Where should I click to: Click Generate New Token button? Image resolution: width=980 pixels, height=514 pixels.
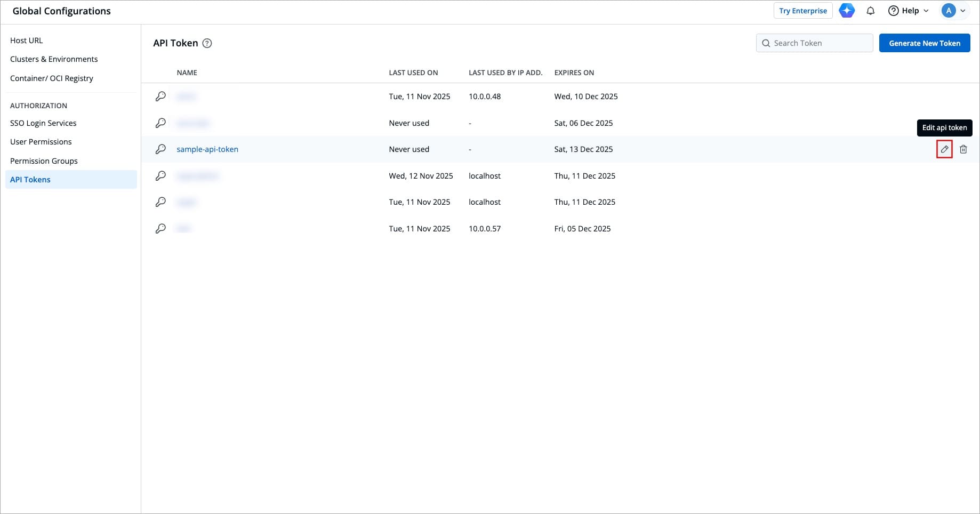pos(924,43)
